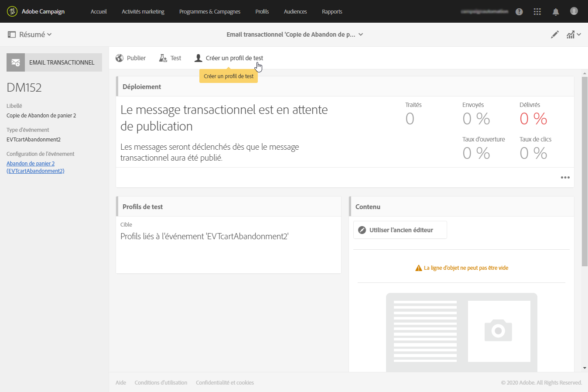The height and width of the screenshot is (392, 588).
Task: Click the Test toolbar button
Action: [x=170, y=58]
